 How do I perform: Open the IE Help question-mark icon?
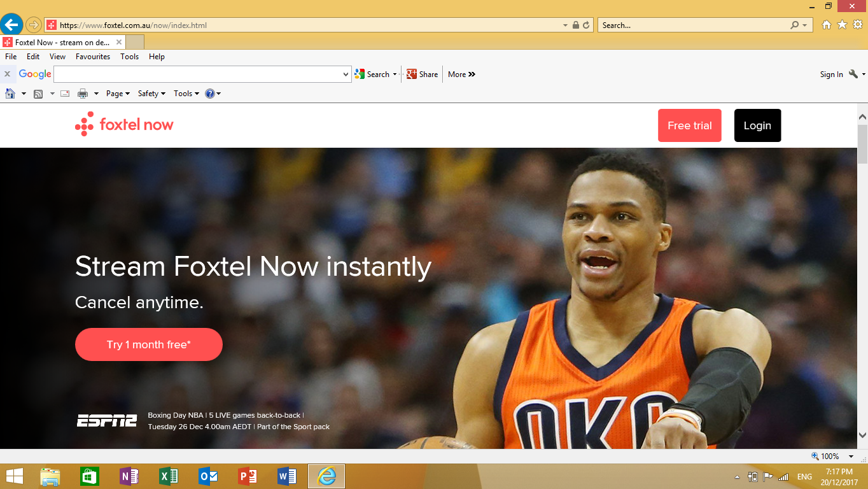(209, 93)
